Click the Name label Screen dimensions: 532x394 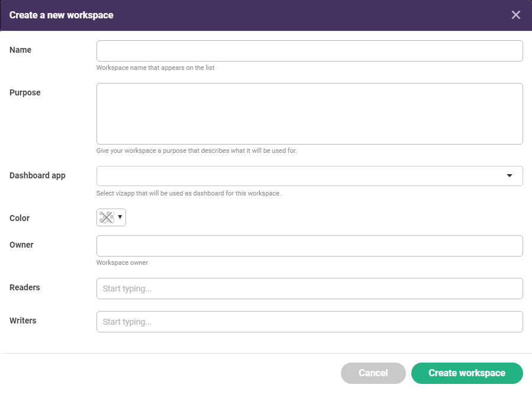[20, 50]
